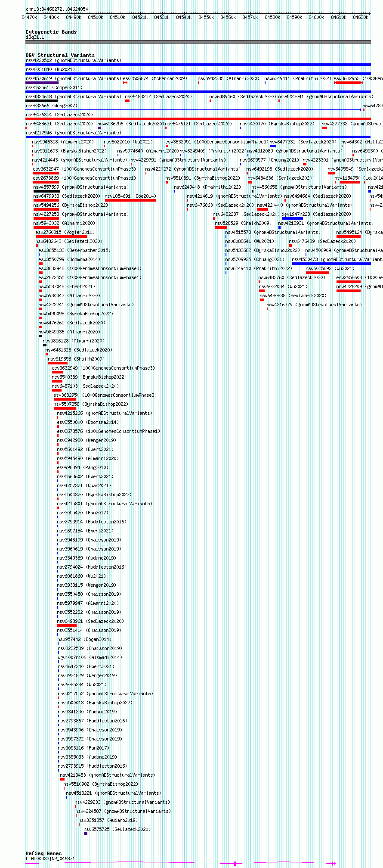This screenshot has width=383, height=868.
Task: Open nsv4217946 gnomAD structural variant
Action: click(x=74, y=133)
